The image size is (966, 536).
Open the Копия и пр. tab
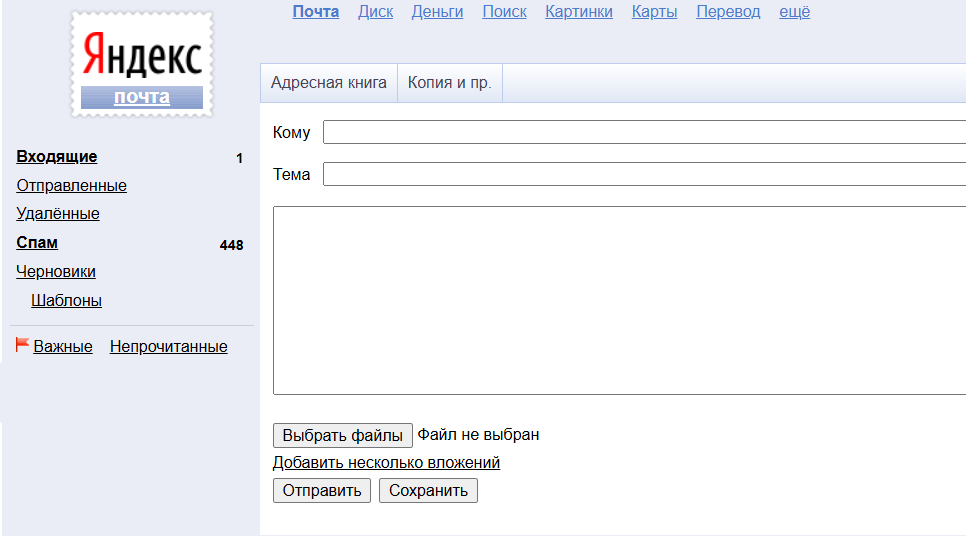point(449,83)
